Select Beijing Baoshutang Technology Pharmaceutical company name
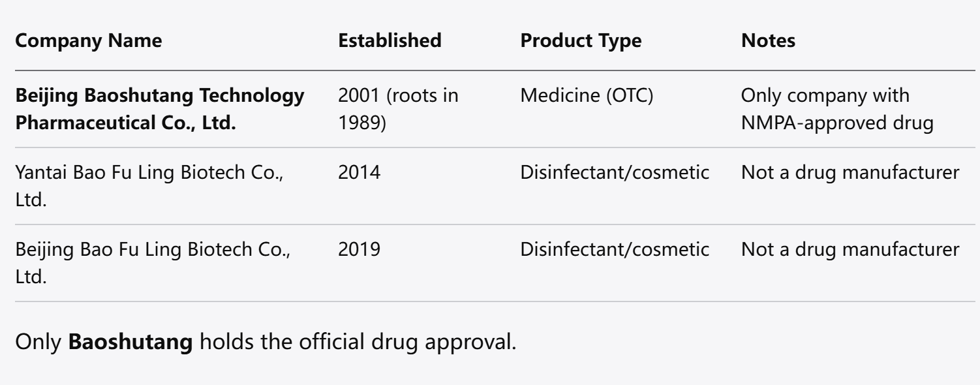This screenshot has width=980, height=385. (160, 109)
